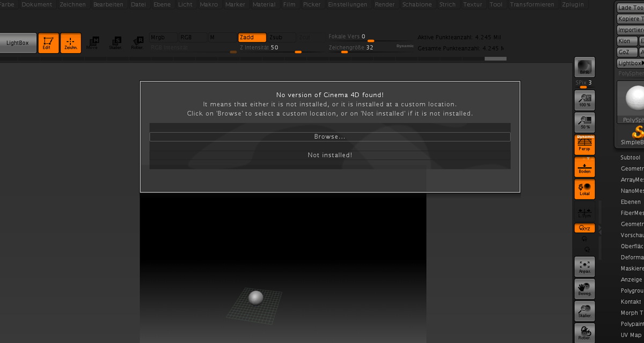Click the Klon button
The height and width of the screenshot is (343, 644).
coord(627,41)
